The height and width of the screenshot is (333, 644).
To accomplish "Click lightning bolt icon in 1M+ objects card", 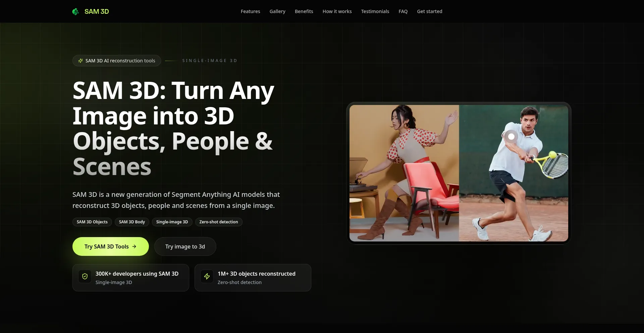I will tap(207, 276).
